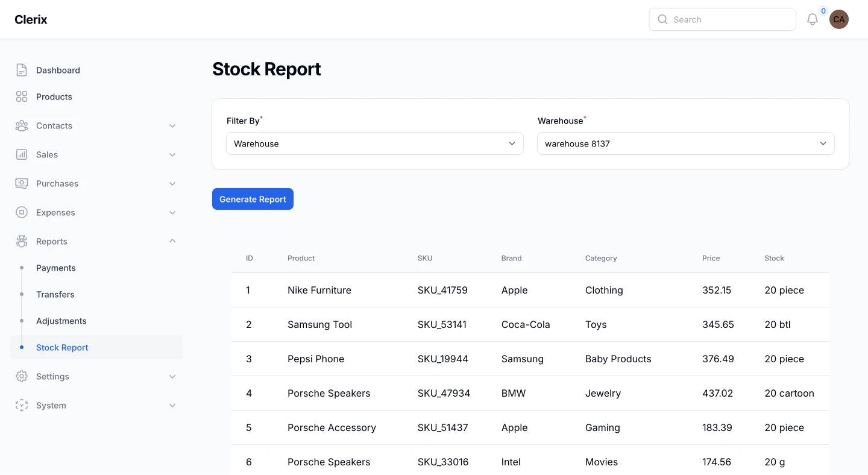Focus the Search input field
868x475 pixels.
pos(722,19)
